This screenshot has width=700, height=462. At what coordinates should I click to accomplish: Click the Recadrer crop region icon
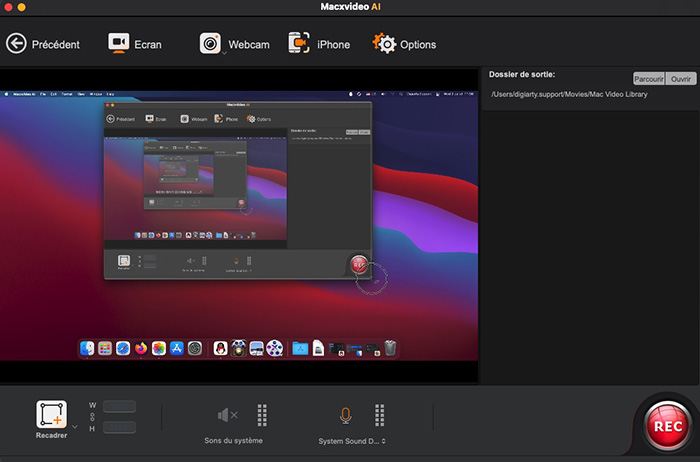51,414
